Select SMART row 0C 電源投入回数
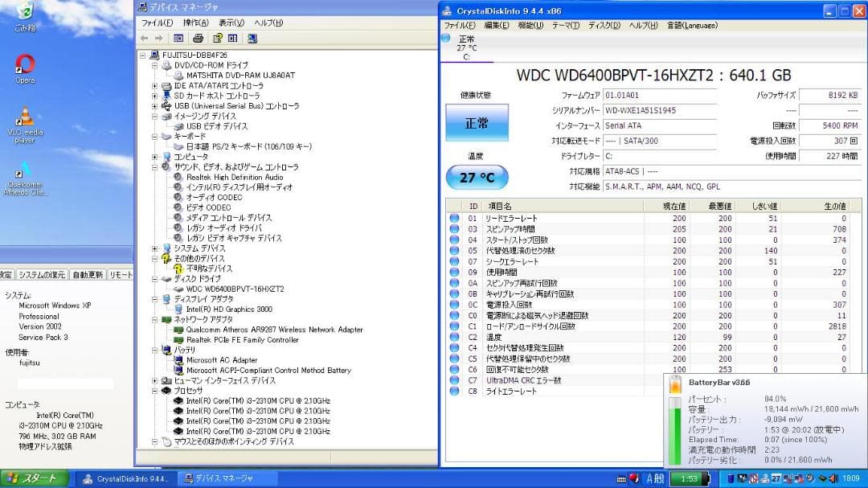The width and height of the screenshot is (868, 488). pyautogui.click(x=653, y=305)
